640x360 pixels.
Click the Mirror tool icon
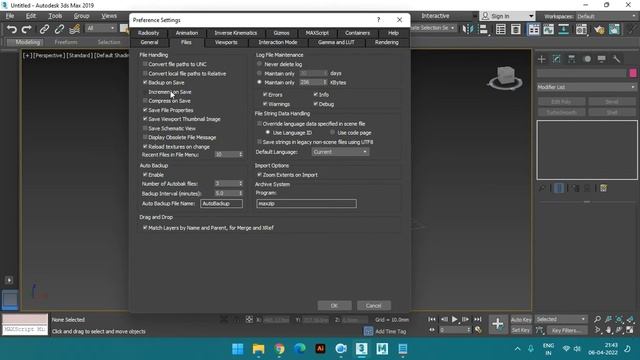468,29
